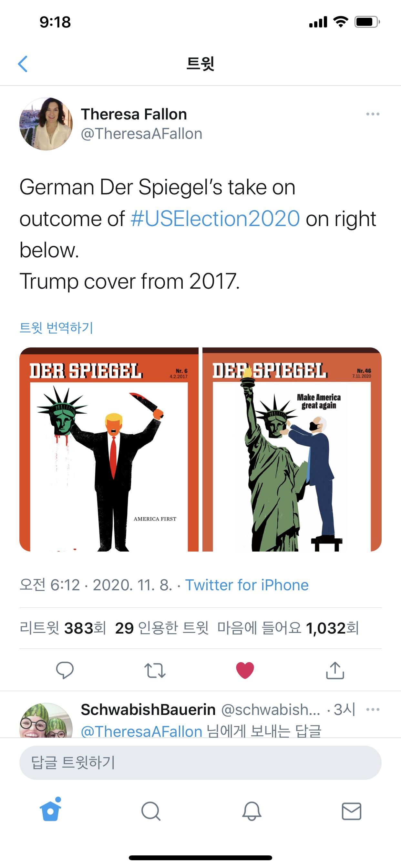View the 1,032 likes list
This screenshot has width=401, height=868.
(x=288, y=628)
